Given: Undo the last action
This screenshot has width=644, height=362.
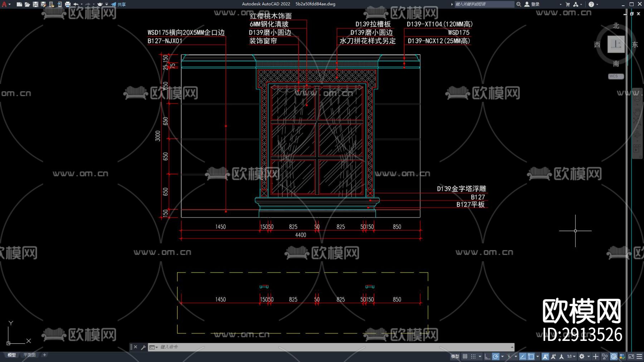Looking at the screenshot, I should 75,4.
